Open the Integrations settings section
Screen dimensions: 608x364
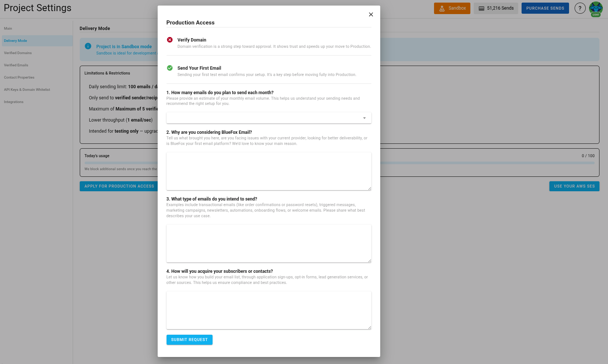click(x=13, y=102)
